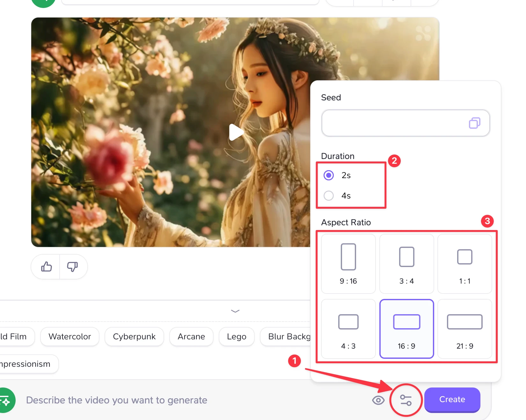Apply the Watercolor style tag
This screenshot has width=526, height=420.
click(70, 337)
